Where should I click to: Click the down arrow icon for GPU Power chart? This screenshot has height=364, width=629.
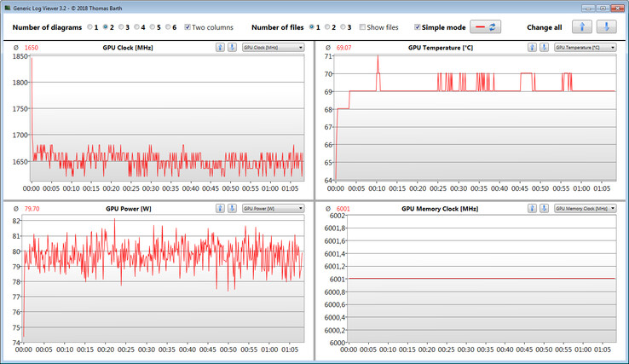click(233, 208)
